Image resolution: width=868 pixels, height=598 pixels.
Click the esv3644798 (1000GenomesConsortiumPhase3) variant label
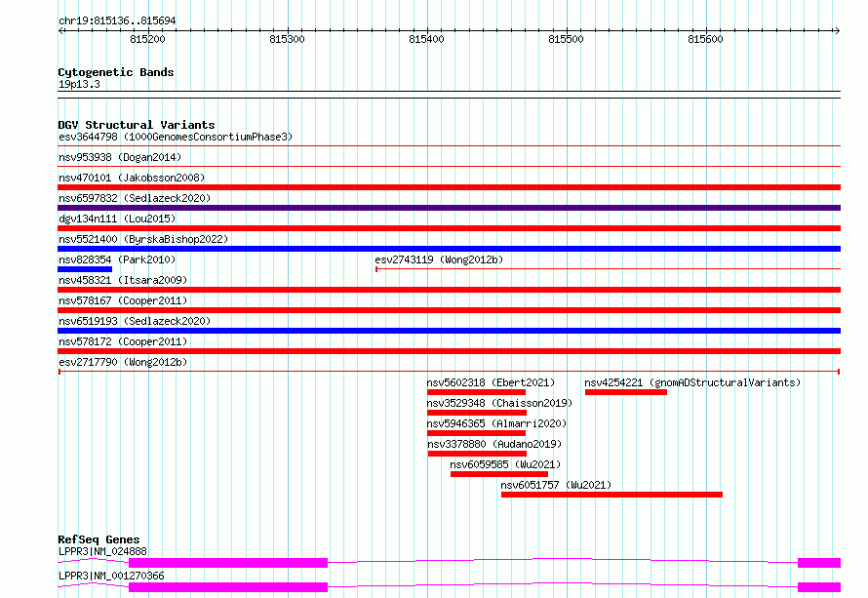click(x=176, y=137)
